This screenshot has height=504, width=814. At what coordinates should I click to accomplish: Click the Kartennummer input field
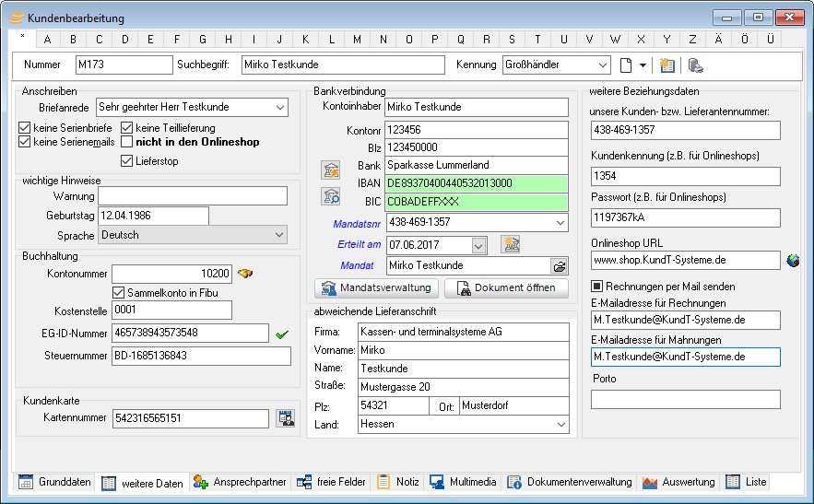click(x=191, y=418)
